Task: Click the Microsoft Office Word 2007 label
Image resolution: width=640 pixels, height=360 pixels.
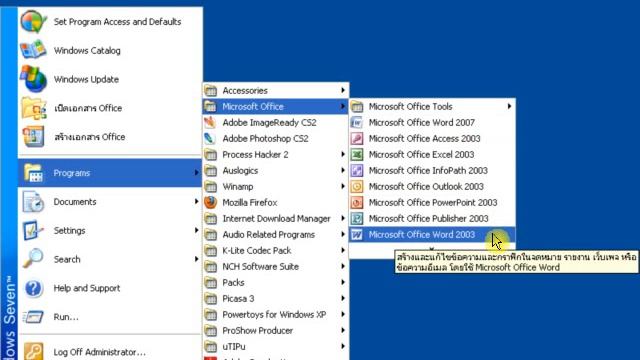Action: [x=422, y=122]
